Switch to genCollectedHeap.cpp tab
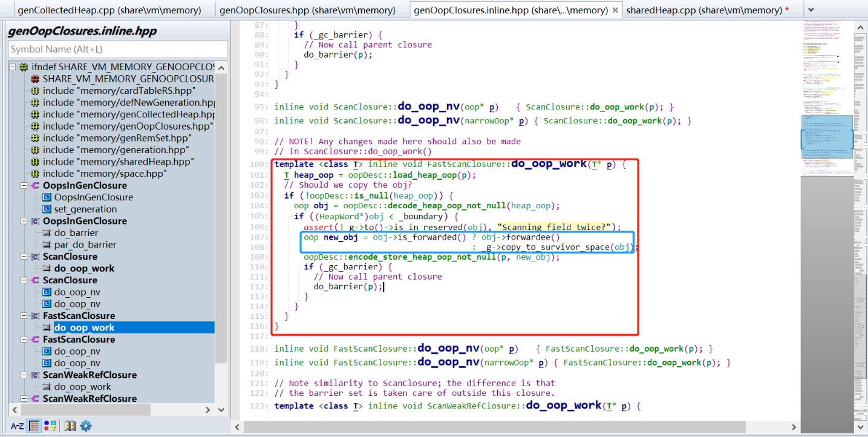The height and width of the screenshot is (437, 868). click(x=109, y=10)
